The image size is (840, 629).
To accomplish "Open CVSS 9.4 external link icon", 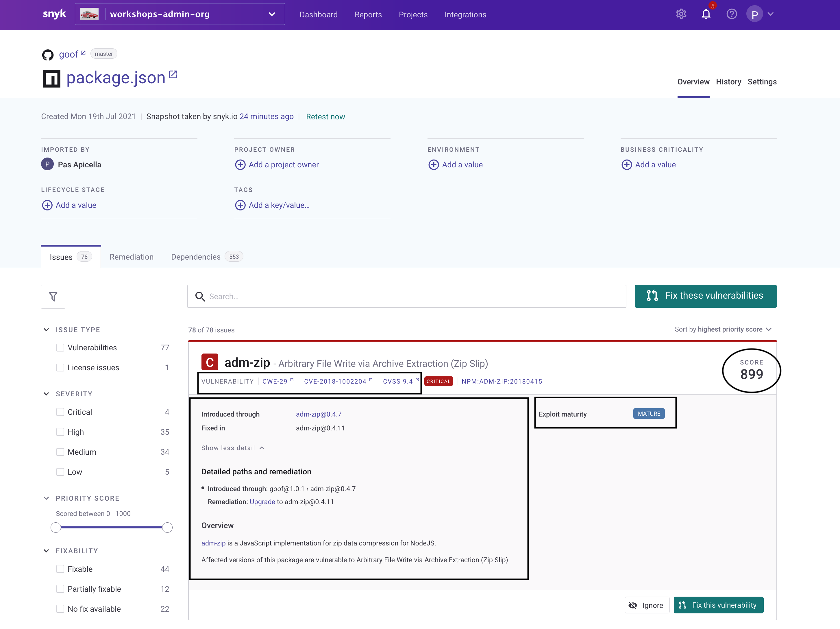I will [417, 380].
